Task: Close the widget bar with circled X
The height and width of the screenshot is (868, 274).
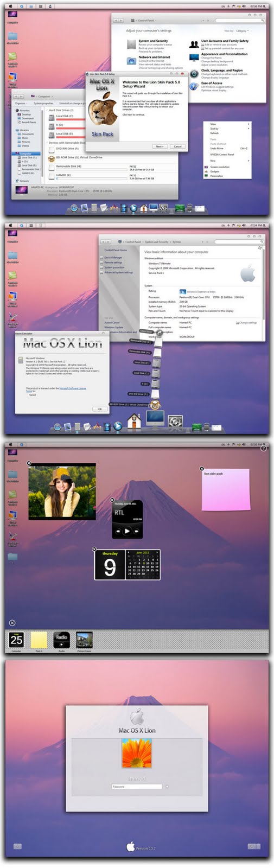Action: pos(12,623)
